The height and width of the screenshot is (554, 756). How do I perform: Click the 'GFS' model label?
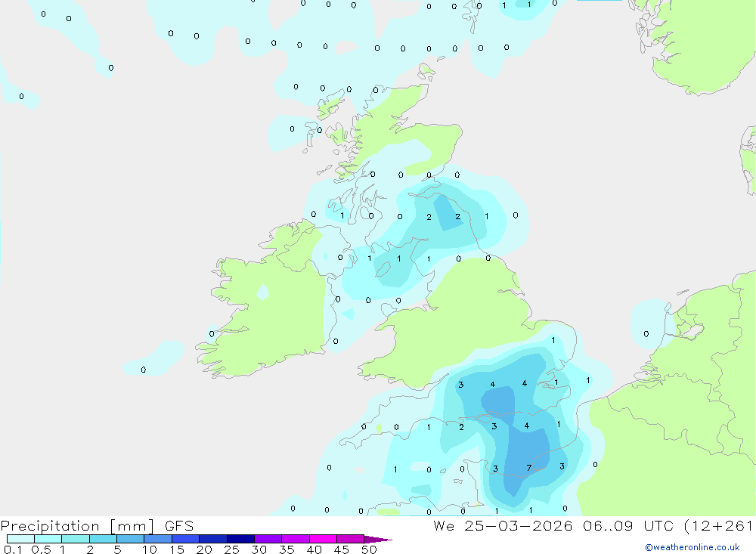pyautogui.click(x=179, y=525)
